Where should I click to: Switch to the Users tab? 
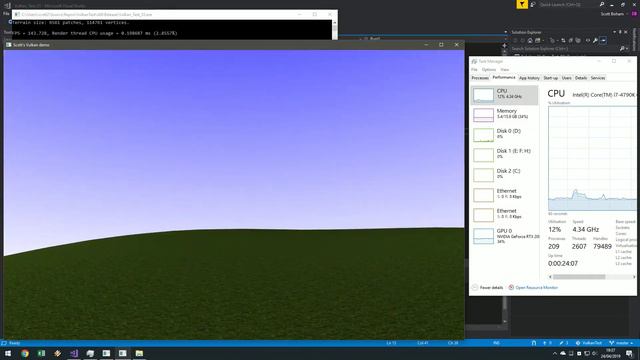point(567,78)
